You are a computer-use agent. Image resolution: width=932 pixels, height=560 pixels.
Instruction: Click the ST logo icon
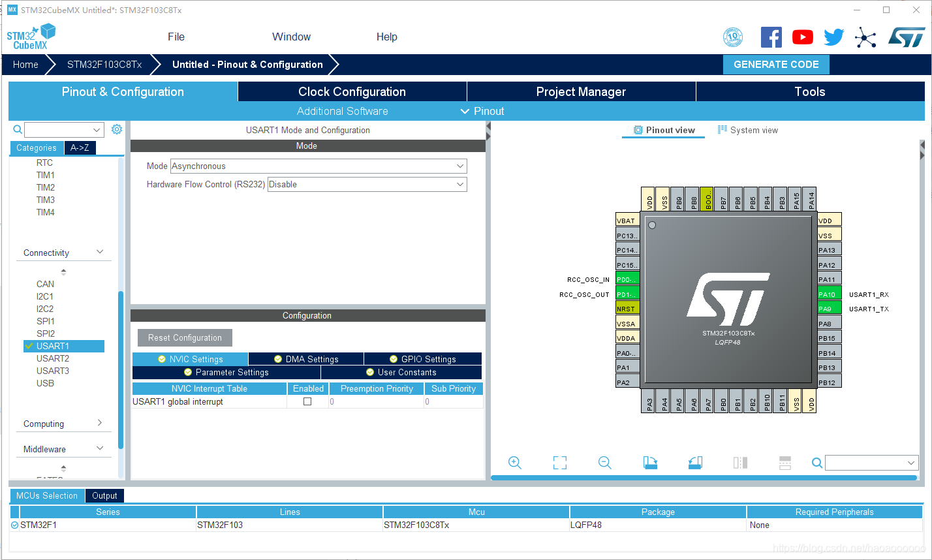coord(907,37)
